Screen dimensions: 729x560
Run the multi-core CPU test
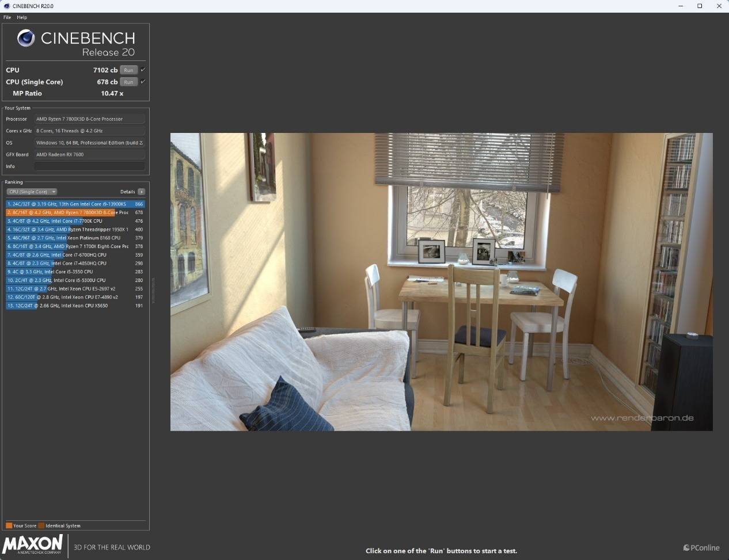[x=128, y=70]
